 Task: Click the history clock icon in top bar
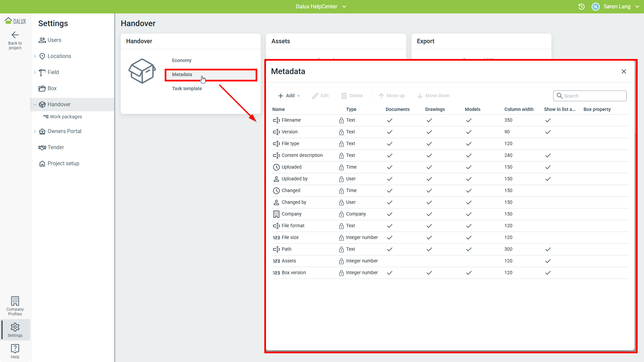(582, 7)
